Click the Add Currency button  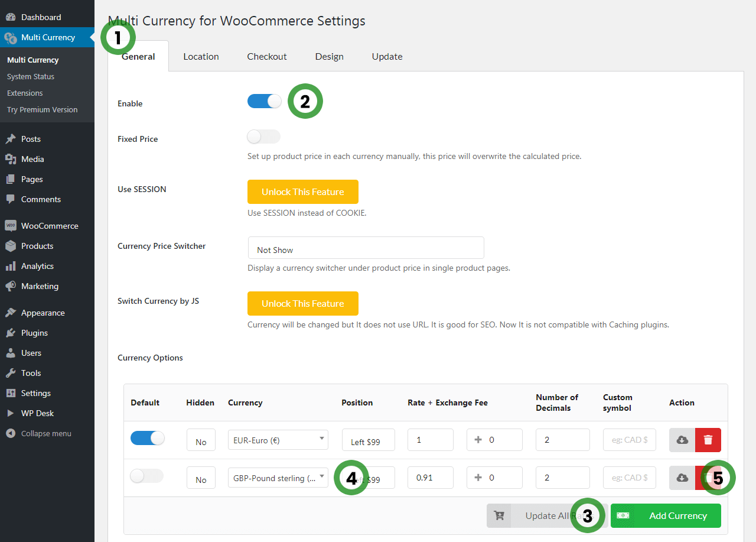point(666,516)
